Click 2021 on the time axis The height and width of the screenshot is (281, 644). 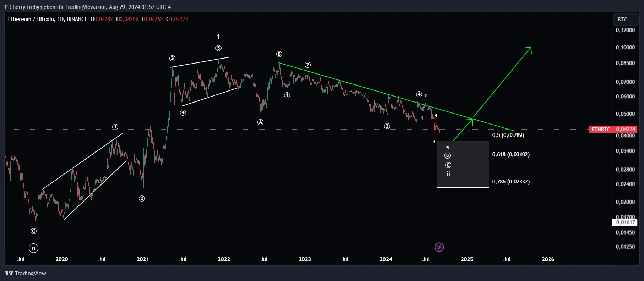143,259
